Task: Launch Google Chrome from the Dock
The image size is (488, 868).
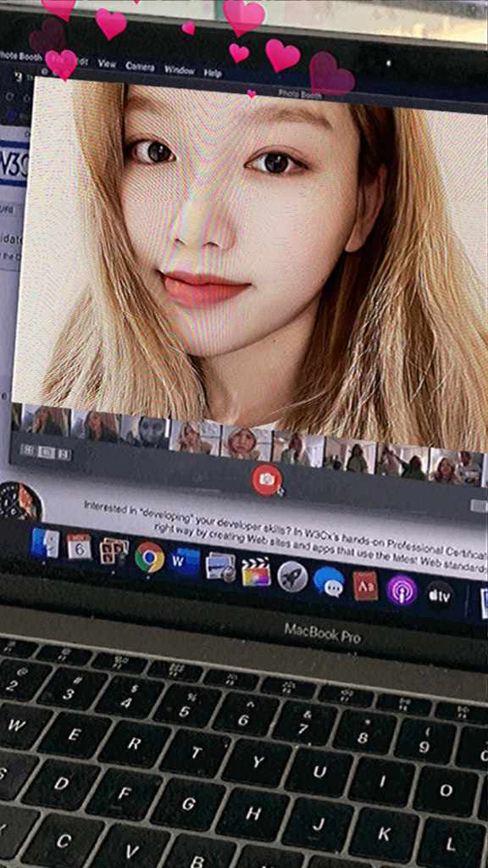Action: pos(149,556)
